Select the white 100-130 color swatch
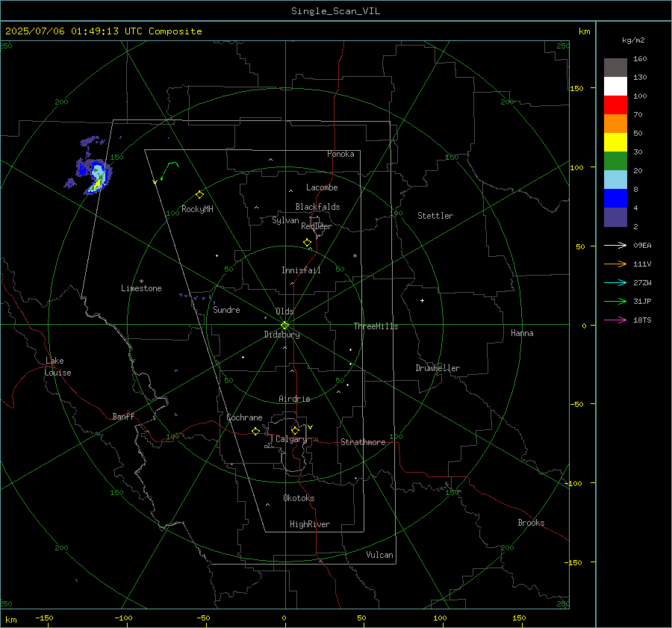672x628 pixels. [615, 87]
